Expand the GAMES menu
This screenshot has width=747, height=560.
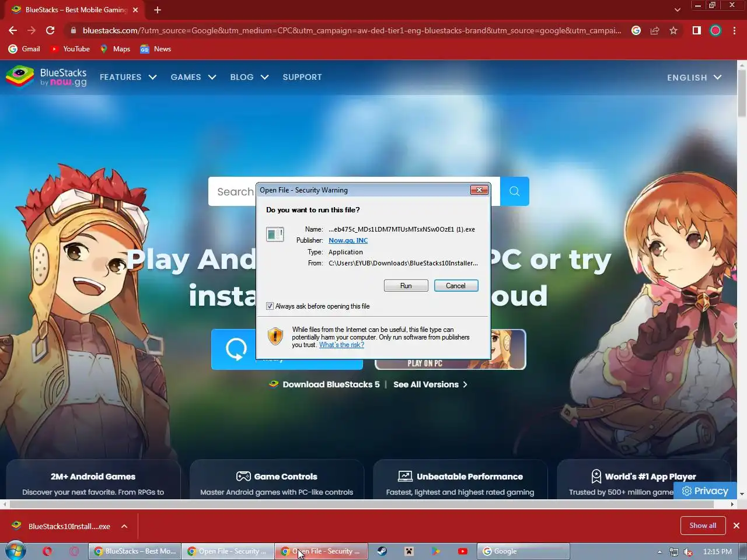[x=193, y=77]
